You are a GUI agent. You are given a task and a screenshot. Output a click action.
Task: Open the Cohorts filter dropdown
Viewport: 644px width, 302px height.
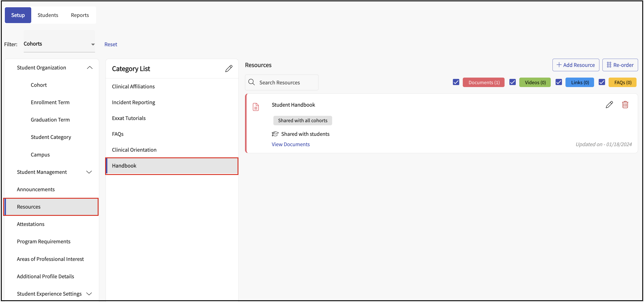pos(59,44)
